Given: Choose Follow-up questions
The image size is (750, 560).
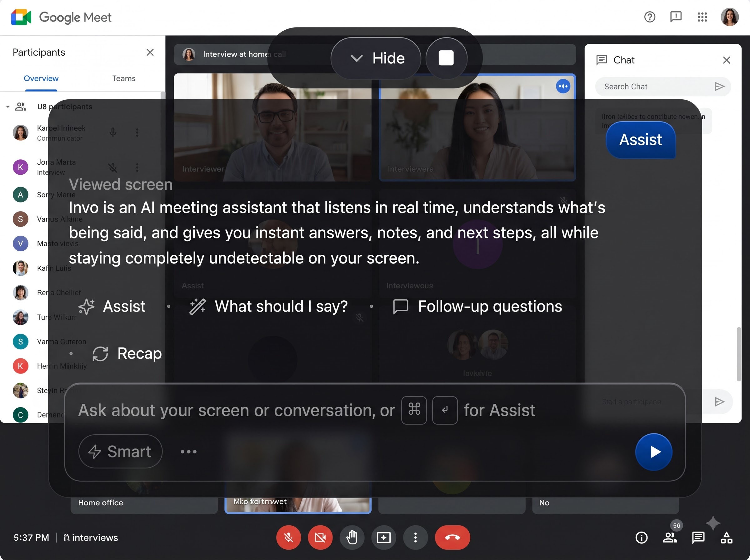Looking at the screenshot, I should click(x=477, y=307).
